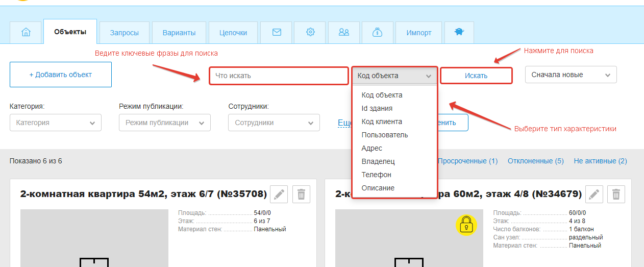644x267 pixels.
Task: Expand the Категория dropdown
Action: coord(56,123)
